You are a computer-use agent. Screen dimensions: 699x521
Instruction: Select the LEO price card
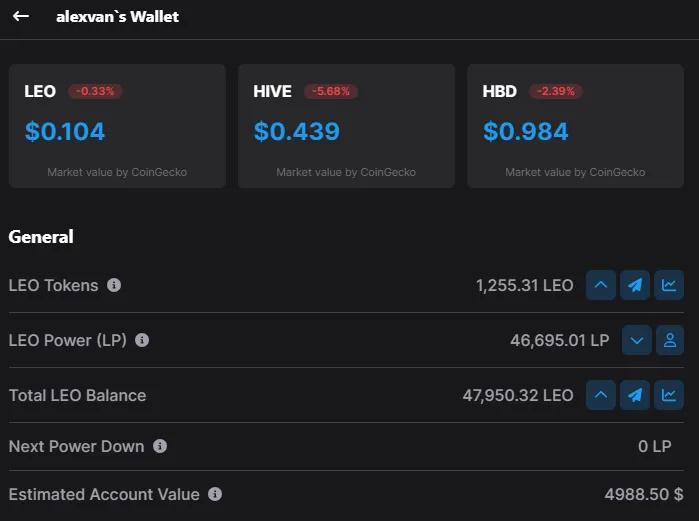click(117, 126)
